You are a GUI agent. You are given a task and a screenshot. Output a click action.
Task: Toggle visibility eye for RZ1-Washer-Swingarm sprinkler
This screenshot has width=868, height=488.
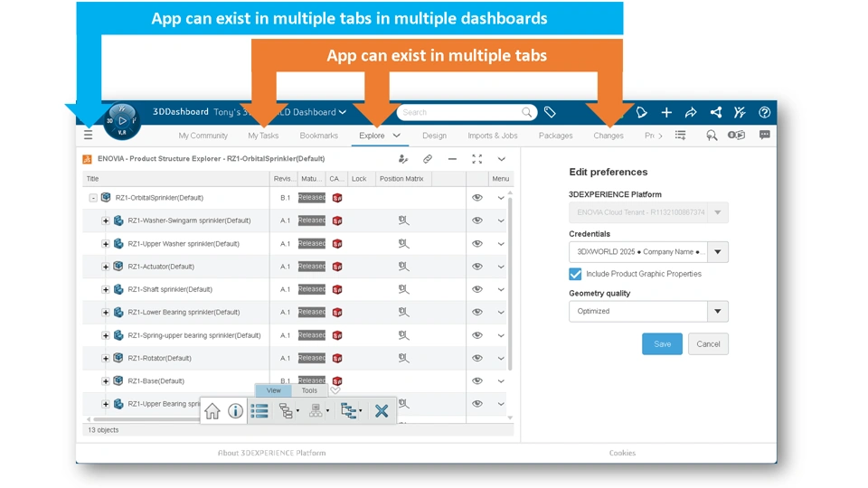point(477,221)
